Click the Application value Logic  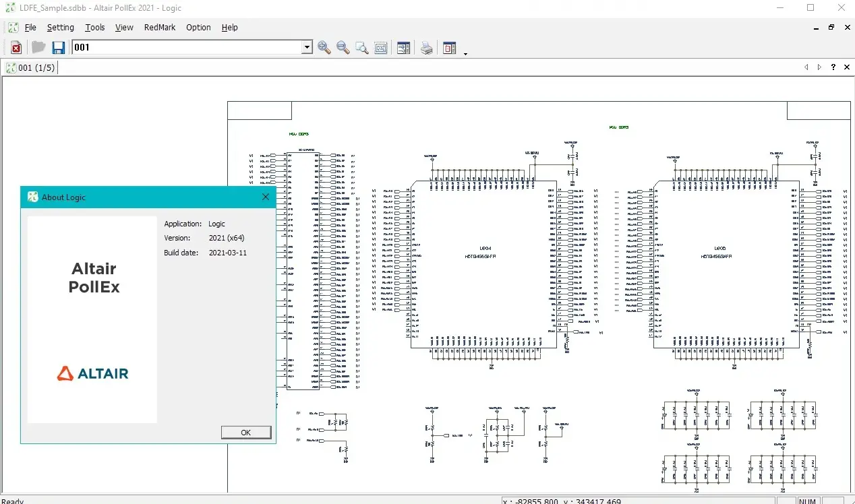[x=216, y=224]
